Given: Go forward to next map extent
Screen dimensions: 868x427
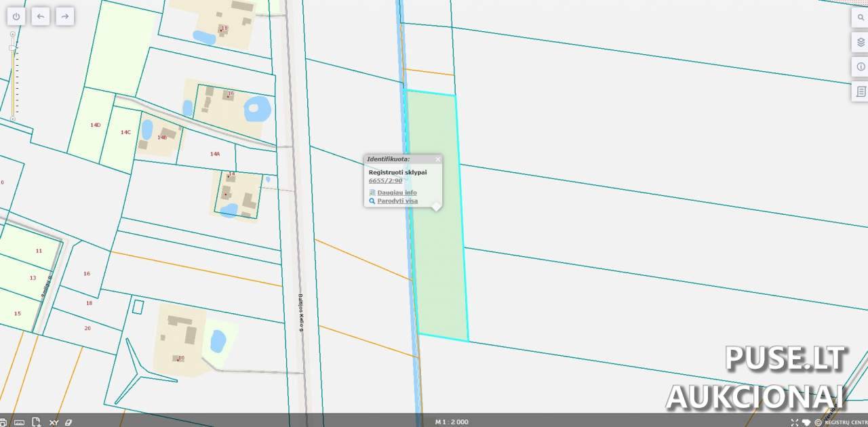Looking at the screenshot, I should point(65,16).
